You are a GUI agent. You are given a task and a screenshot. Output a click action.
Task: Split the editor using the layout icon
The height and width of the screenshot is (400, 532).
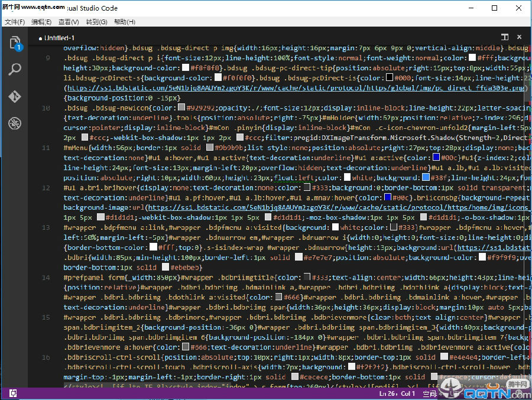[505, 37]
